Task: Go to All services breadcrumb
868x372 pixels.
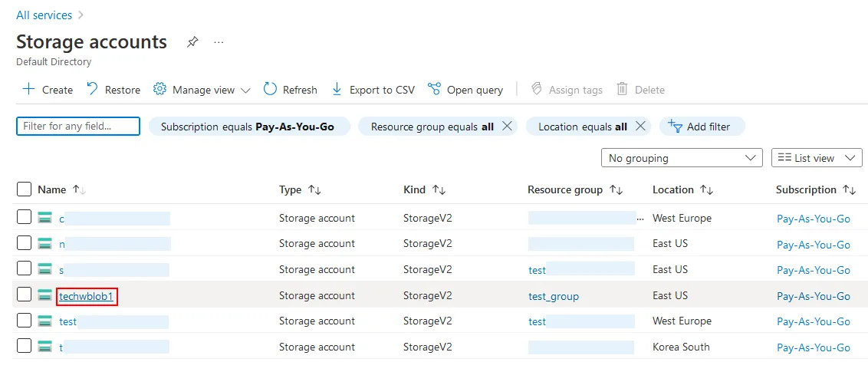Action: tap(44, 15)
